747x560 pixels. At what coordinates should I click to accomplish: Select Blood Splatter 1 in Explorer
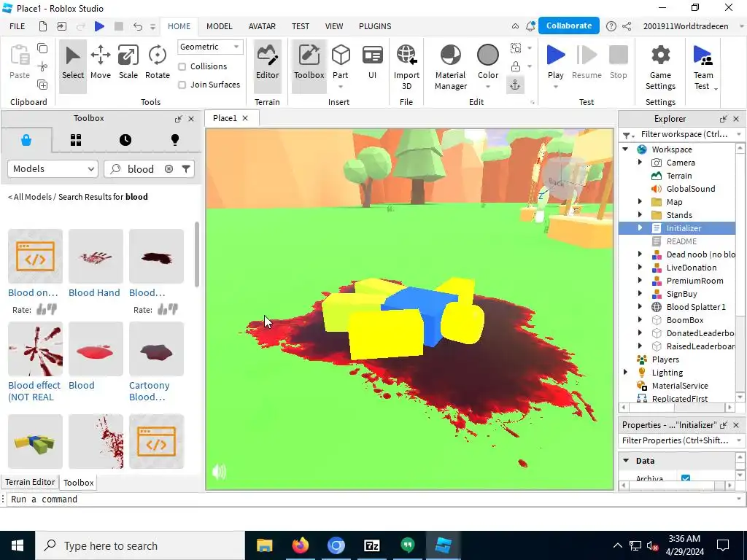tap(695, 307)
